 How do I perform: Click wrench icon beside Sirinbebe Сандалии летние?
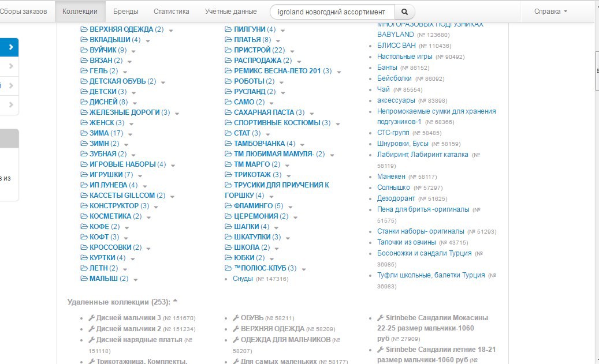pos(381,350)
